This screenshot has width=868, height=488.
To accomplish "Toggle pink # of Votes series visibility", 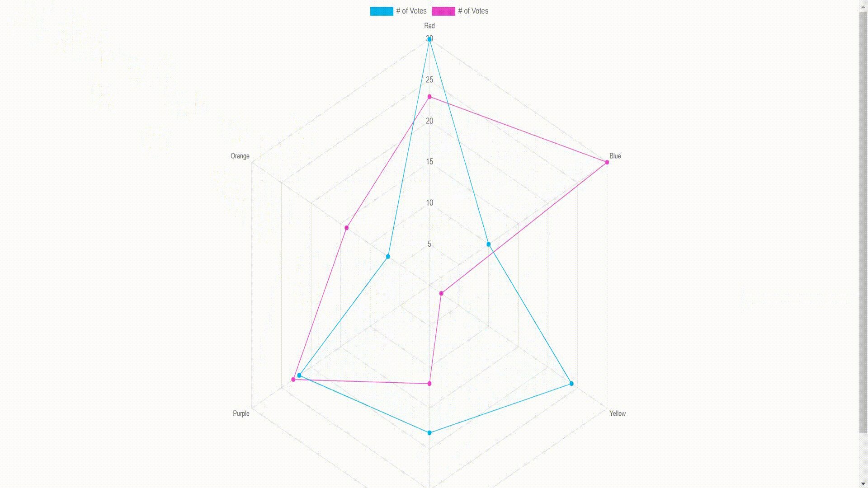I will click(x=459, y=11).
